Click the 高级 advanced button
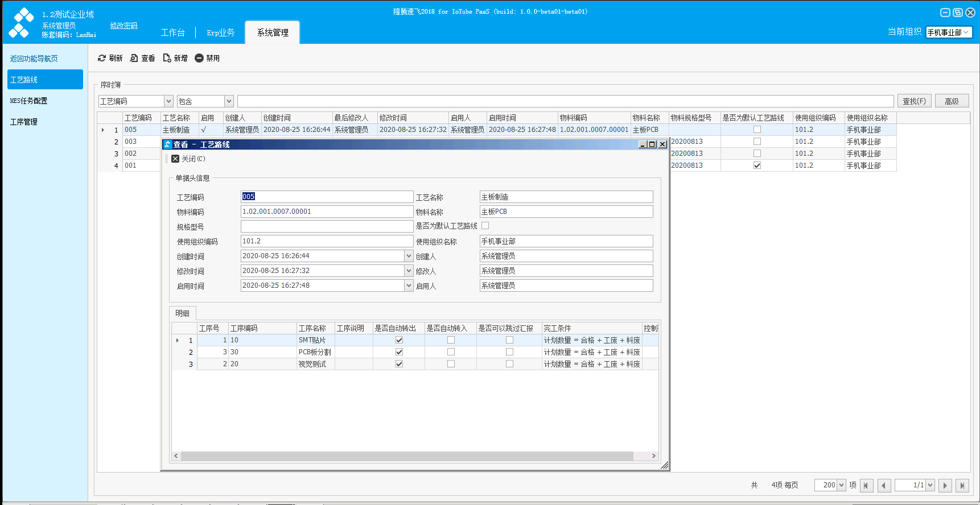The height and width of the screenshot is (505, 980). point(952,101)
